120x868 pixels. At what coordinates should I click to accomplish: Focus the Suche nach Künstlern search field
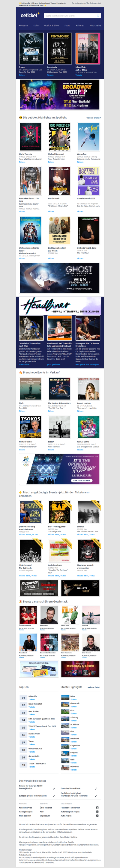(x=72, y=16)
